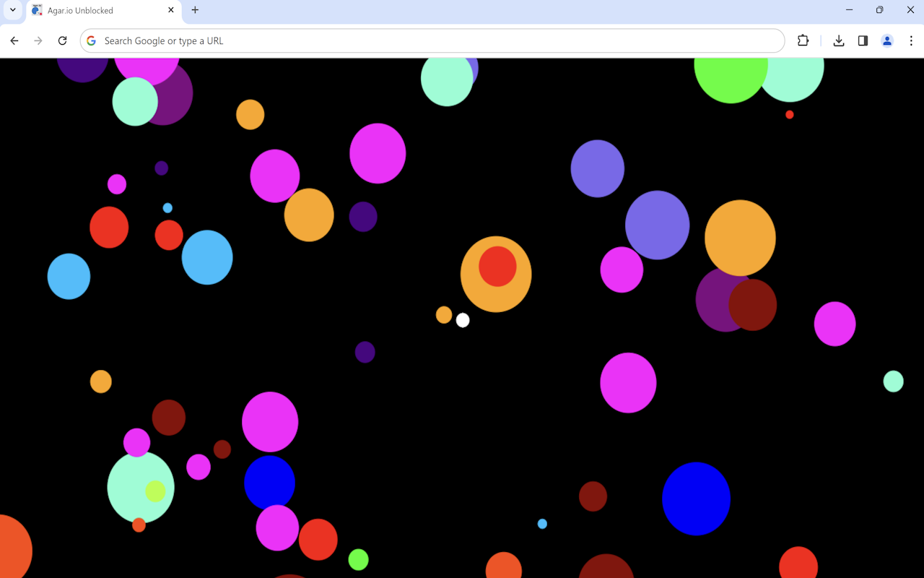924x578 pixels.
Task: Click the Agar.io Unblocked favicon
Action: coord(35,10)
